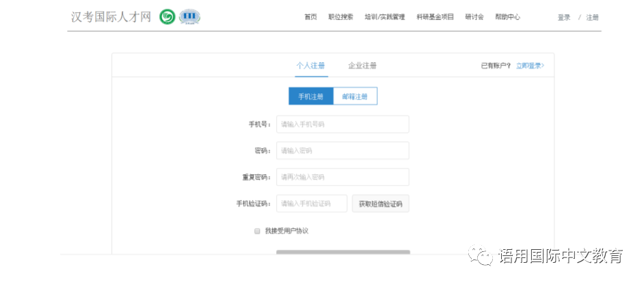Open the 培训/实践管理 menu item
Screen dimensions: 644x284
384,17
